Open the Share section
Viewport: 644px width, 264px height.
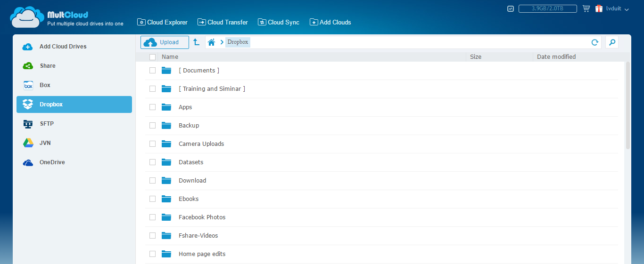[x=74, y=66]
